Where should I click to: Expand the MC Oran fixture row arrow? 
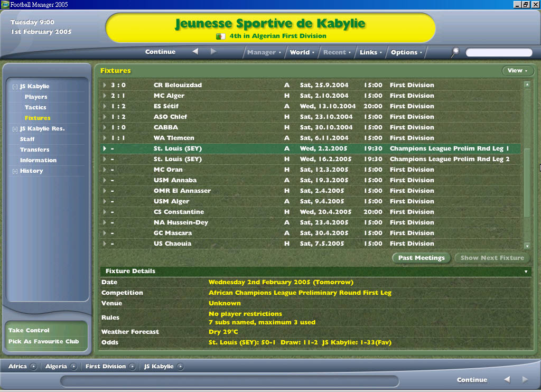pos(105,170)
